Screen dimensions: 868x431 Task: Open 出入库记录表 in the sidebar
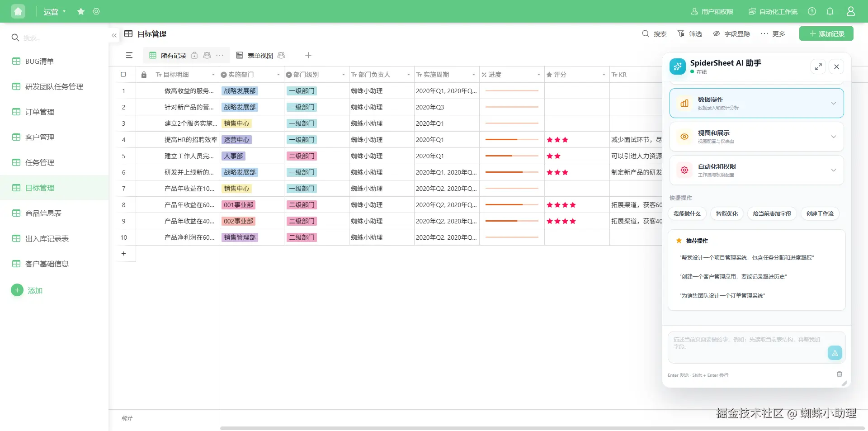[54, 238]
